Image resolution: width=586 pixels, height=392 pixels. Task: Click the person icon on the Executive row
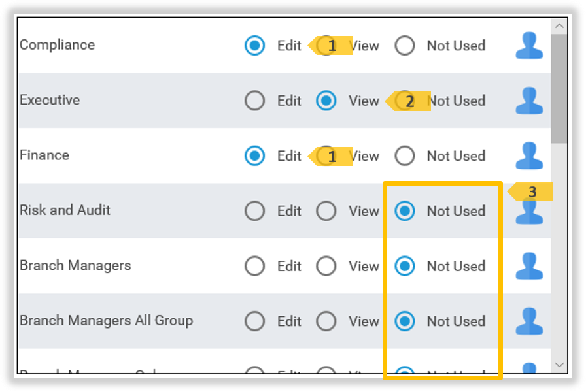coord(529,101)
